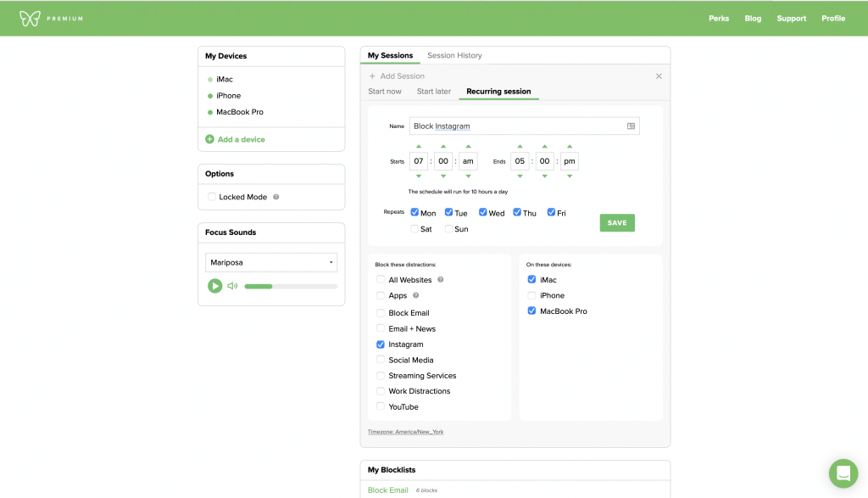Click the icon inside the Name field
The height and width of the screenshot is (498, 868).
pyautogui.click(x=631, y=126)
